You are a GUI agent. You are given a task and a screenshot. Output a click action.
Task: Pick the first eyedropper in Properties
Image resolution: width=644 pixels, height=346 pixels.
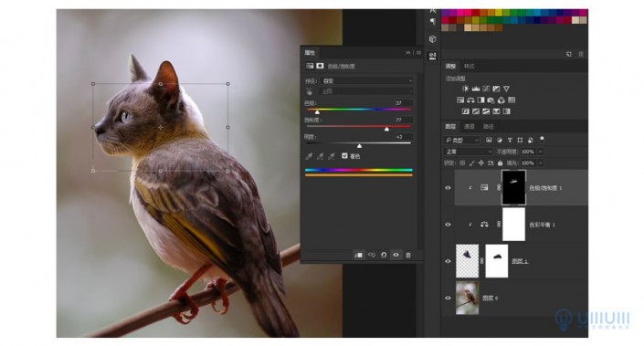[309, 156]
